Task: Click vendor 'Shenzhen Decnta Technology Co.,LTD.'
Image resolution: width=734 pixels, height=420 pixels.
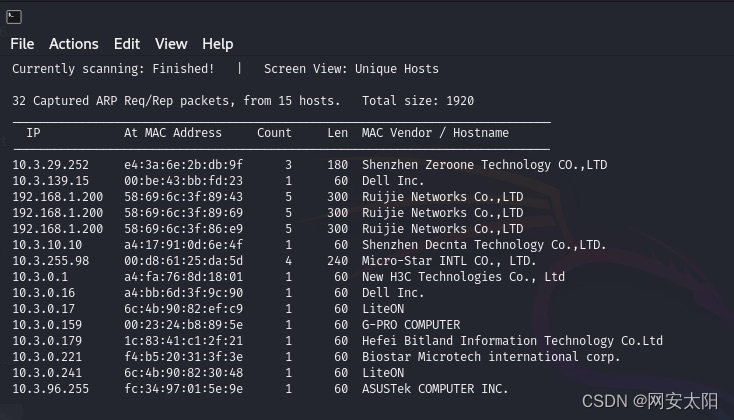Action: (484, 244)
